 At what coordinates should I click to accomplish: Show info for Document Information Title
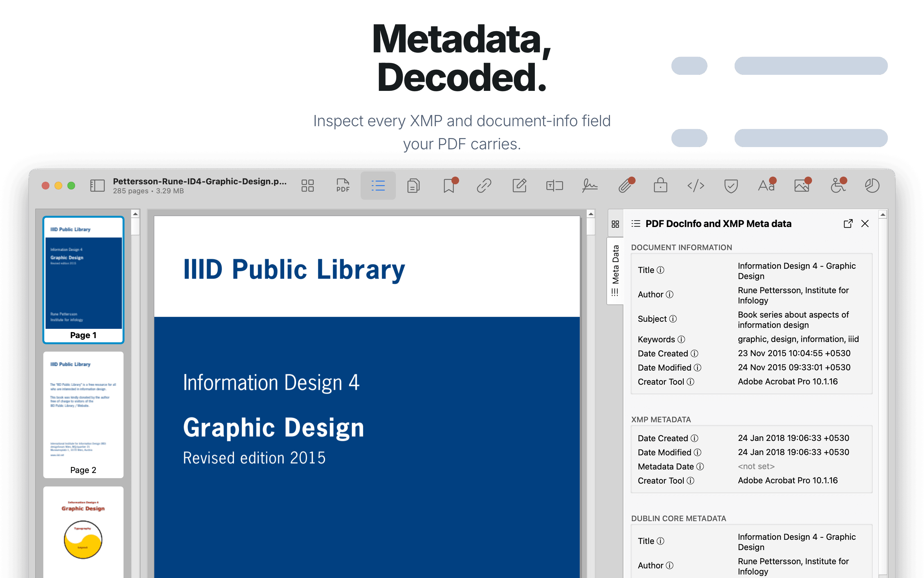coord(661,270)
